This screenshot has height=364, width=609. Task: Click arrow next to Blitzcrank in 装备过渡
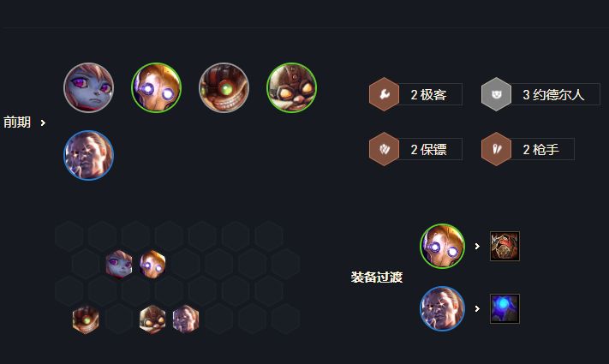pyautogui.click(x=477, y=247)
